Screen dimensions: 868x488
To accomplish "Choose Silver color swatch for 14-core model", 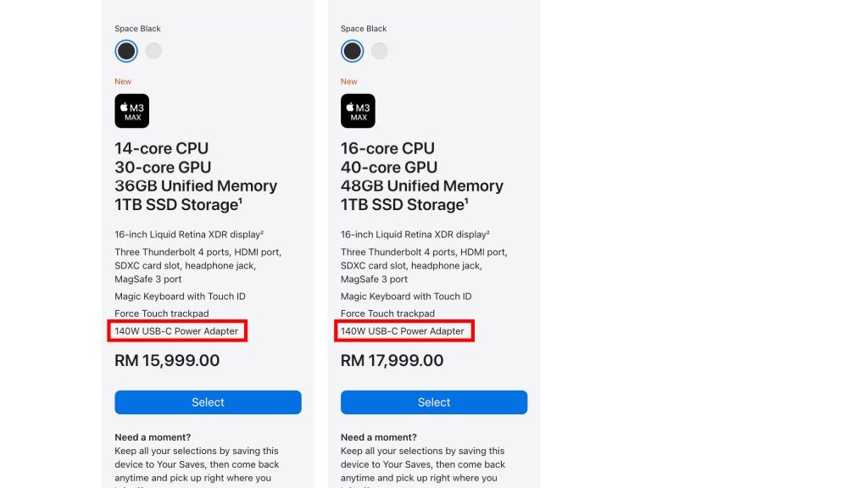I will click(x=153, y=51).
